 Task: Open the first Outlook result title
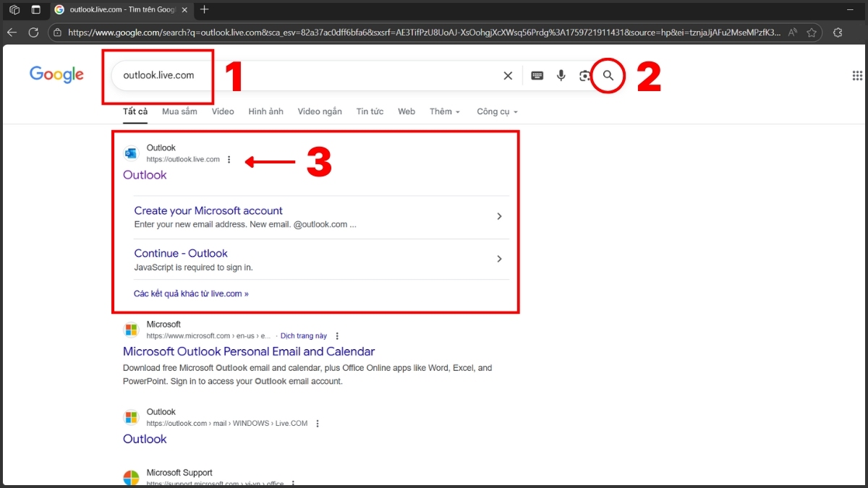(145, 175)
